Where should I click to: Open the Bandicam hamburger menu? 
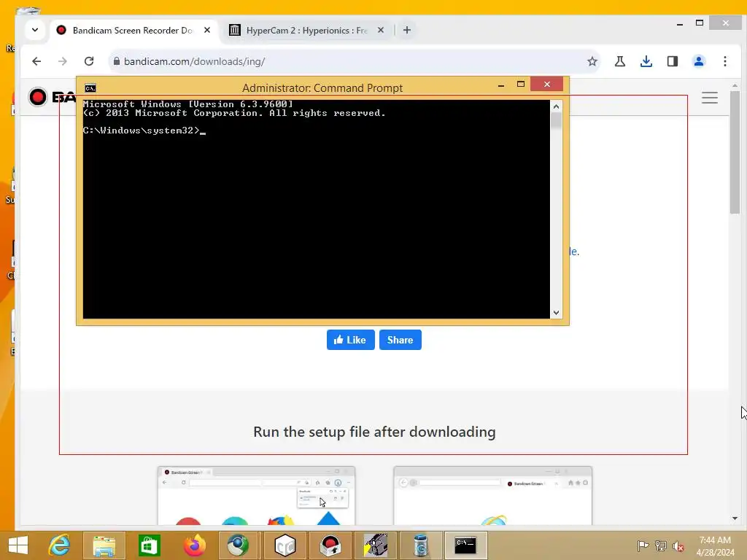click(710, 98)
